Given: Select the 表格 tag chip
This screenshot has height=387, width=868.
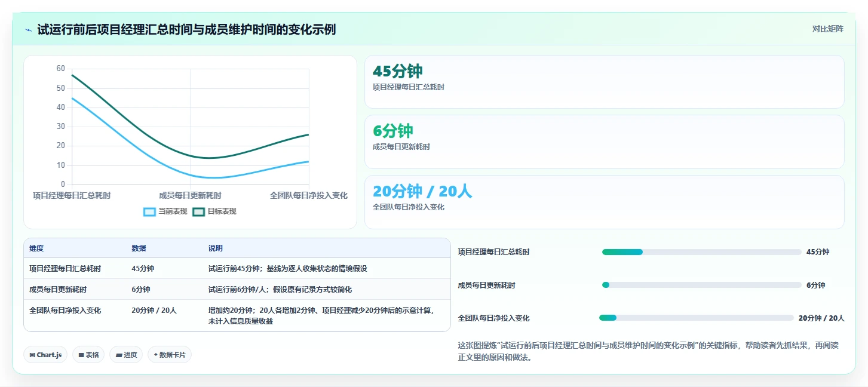Looking at the screenshot, I should [88, 355].
